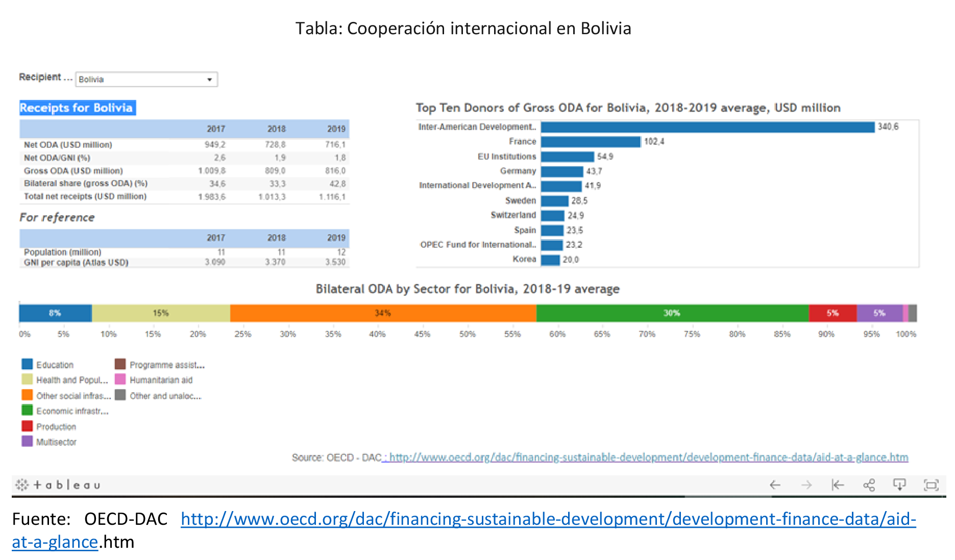Click the Tableau redo arrow
This screenshot has height=560, width=955.
[x=806, y=485]
